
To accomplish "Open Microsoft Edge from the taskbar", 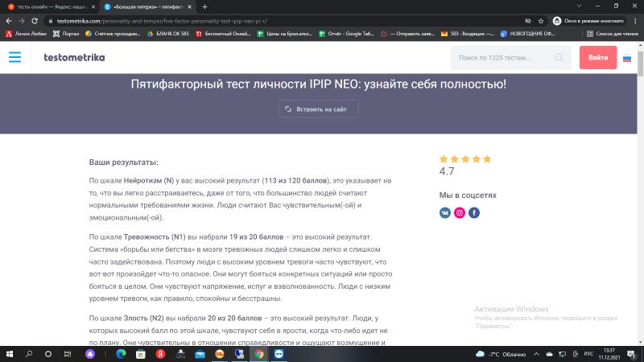I will point(122,353).
